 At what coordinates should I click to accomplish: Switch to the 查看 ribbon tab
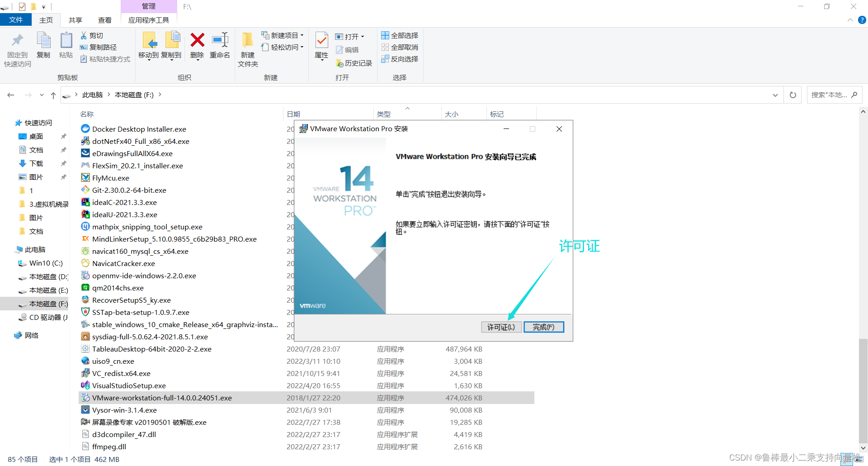pos(105,20)
